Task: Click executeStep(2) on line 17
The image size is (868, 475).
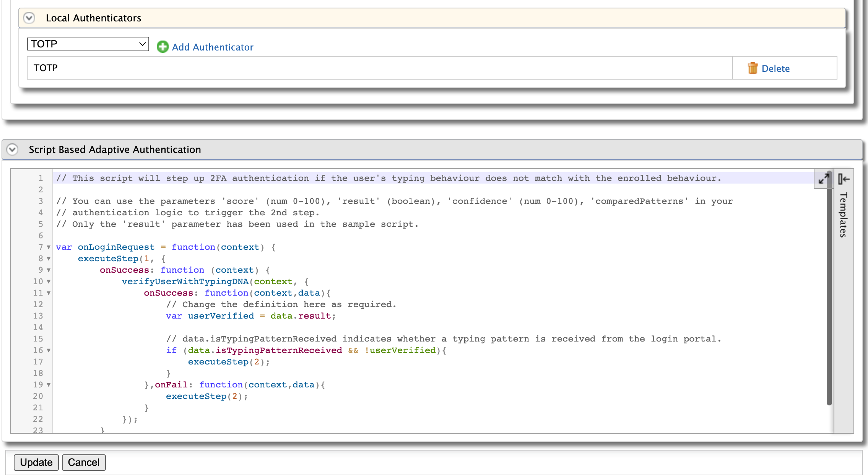Action: coord(229,362)
